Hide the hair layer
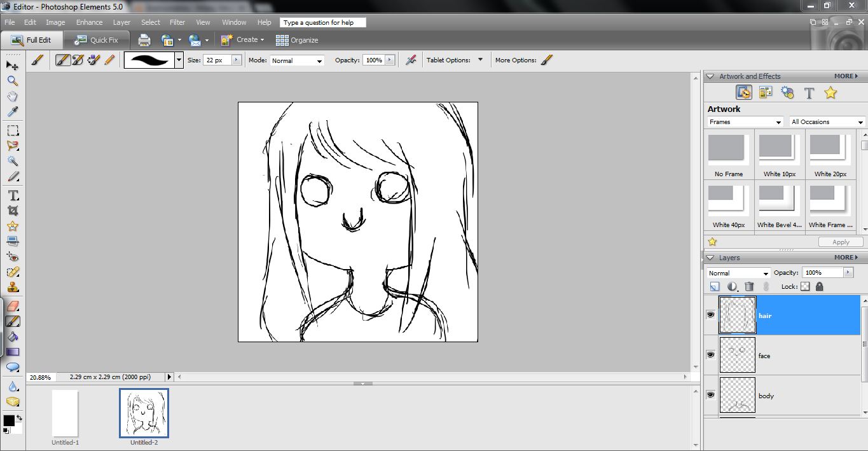The image size is (868, 451). click(710, 315)
